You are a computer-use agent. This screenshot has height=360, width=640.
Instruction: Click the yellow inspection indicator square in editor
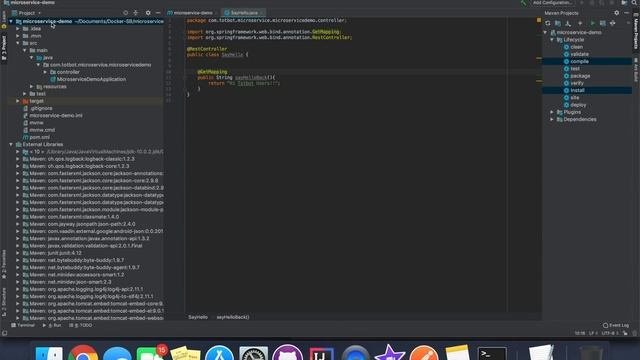pos(539,20)
